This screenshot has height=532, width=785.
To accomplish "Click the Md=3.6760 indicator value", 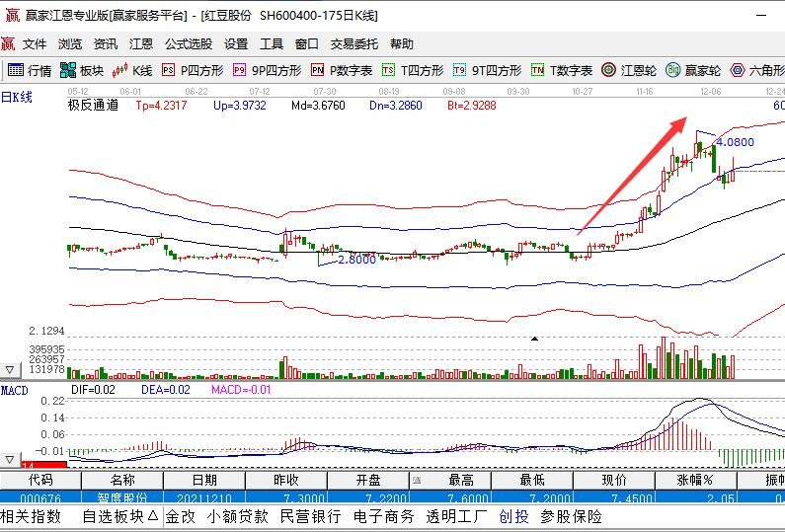I will click(318, 105).
